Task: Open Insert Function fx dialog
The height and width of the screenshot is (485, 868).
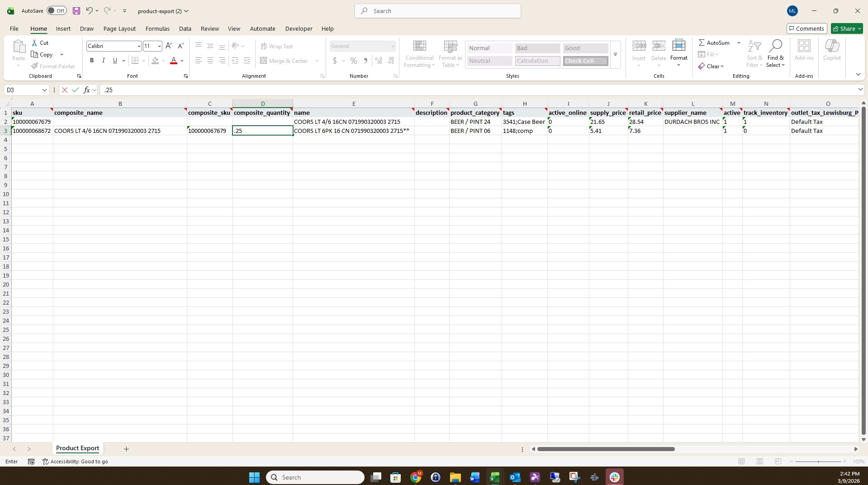Action: [86, 90]
